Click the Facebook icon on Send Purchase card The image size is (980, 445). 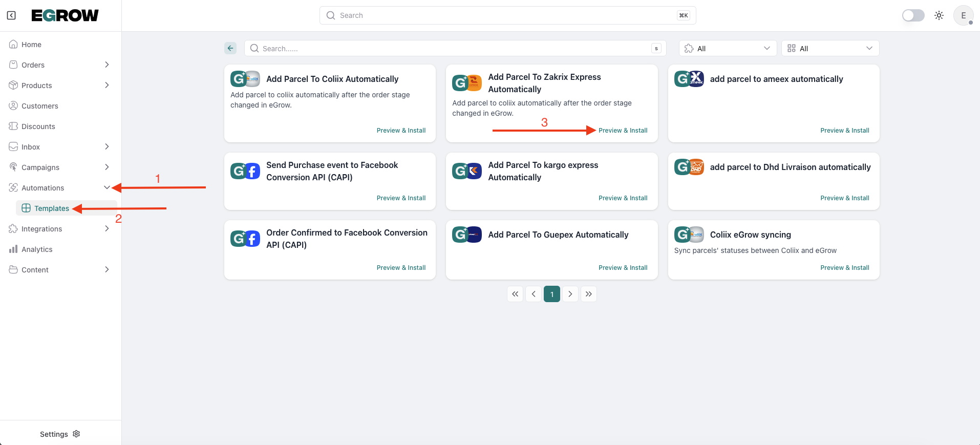tap(252, 171)
